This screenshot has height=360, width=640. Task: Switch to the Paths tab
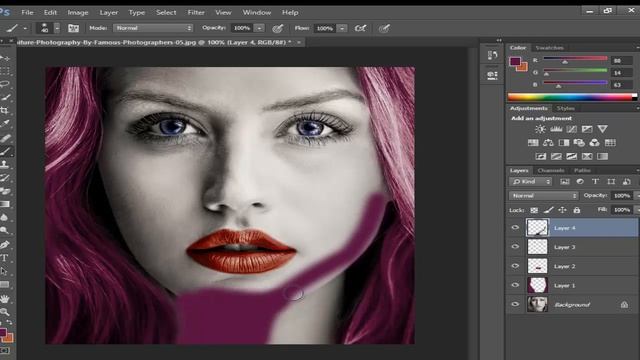tap(582, 170)
